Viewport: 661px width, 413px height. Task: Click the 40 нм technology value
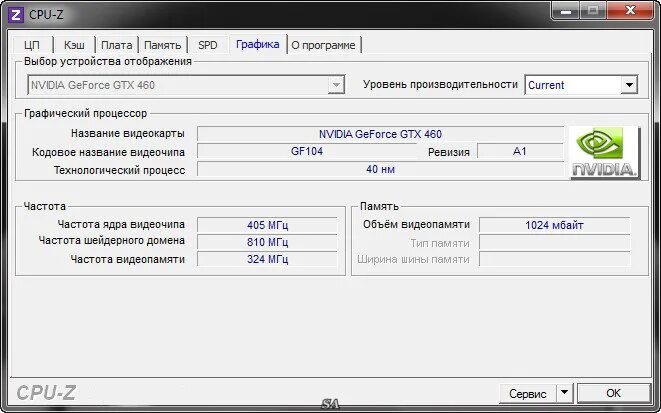[380, 169]
